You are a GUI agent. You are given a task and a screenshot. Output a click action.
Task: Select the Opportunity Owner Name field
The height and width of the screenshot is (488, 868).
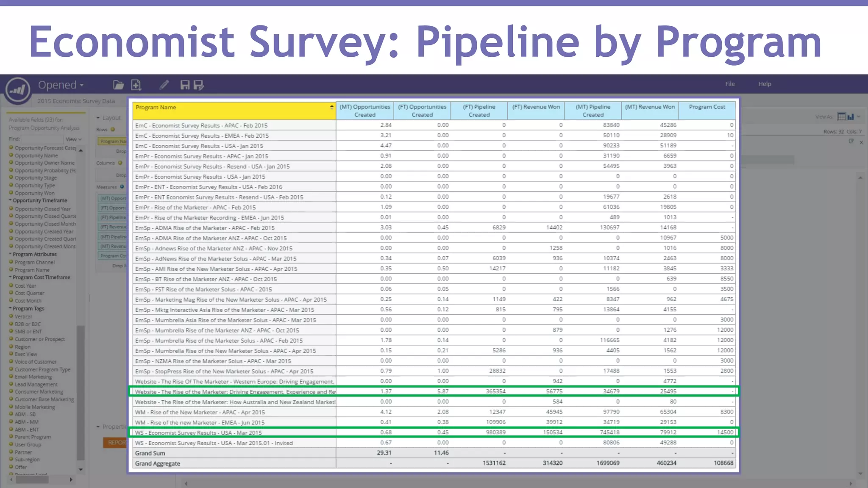pyautogui.click(x=45, y=163)
